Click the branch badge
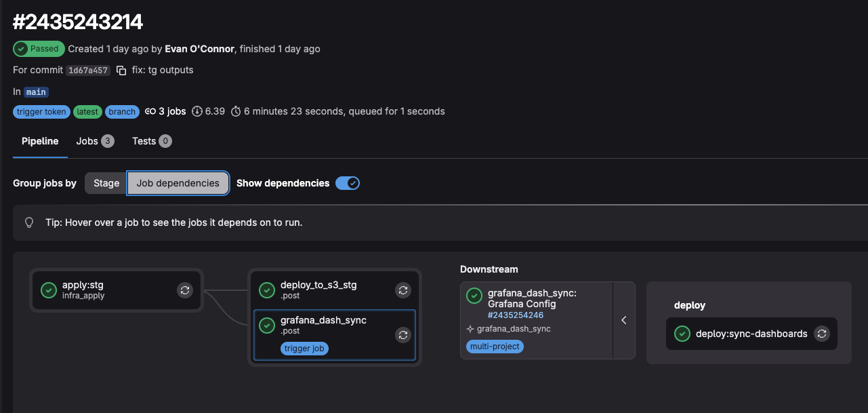The image size is (868, 413). click(x=122, y=112)
